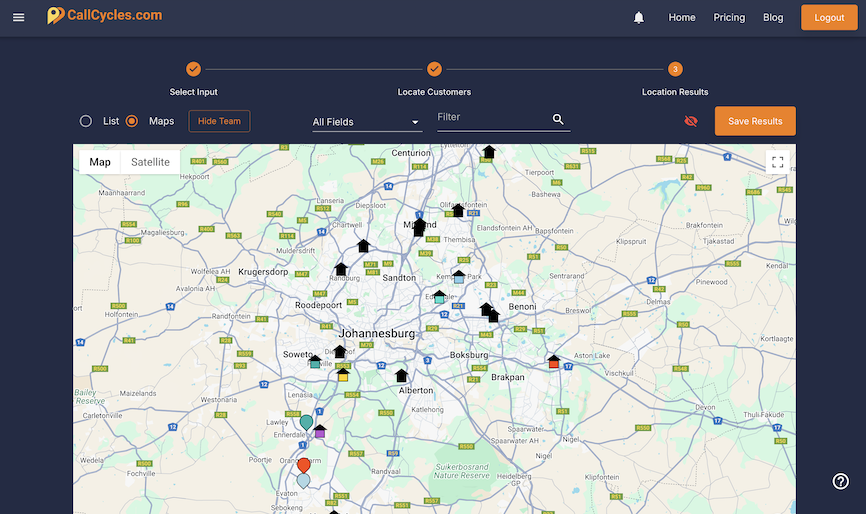Click the Save Results button
Screen dimensions: 866x514
tap(755, 121)
